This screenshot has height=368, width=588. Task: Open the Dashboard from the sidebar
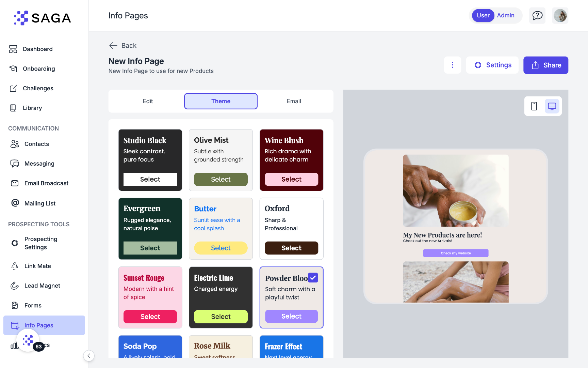click(x=37, y=49)
